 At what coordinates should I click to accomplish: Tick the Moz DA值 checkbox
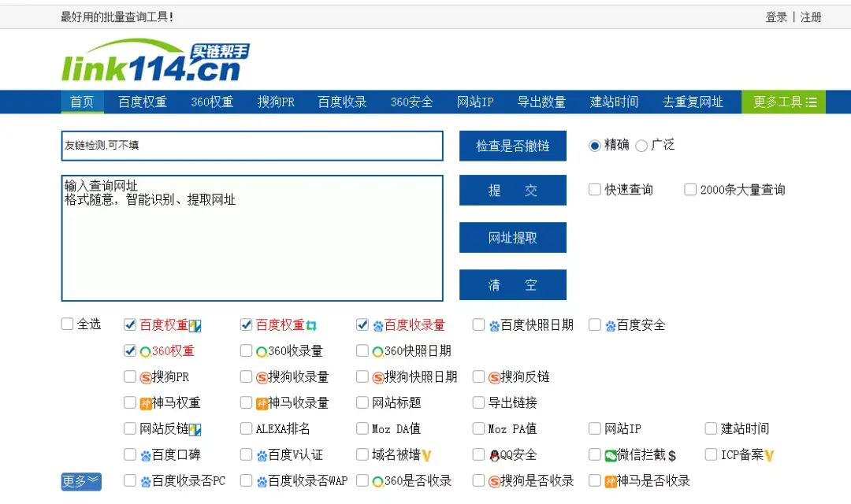pyautogui.click(x=362, y=428)
